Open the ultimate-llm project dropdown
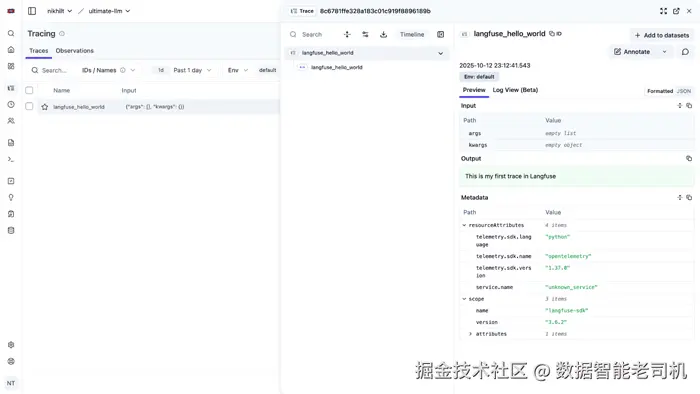The image size is (700, 394). 109,11
